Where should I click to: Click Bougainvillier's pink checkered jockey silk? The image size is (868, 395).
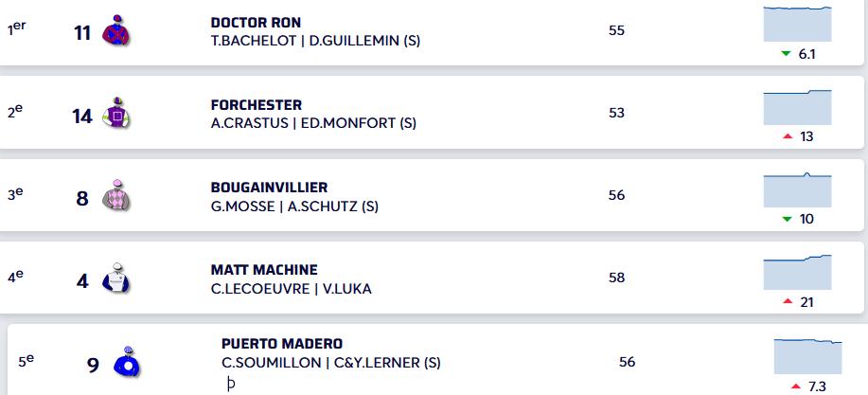pyautogui.click(x=116, y=197)
